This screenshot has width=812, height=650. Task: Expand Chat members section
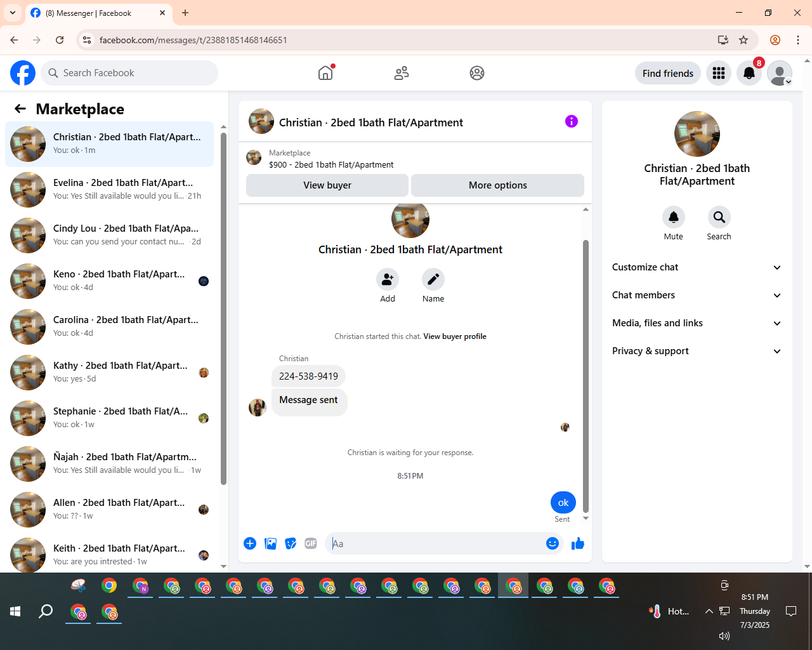point(697,295)
